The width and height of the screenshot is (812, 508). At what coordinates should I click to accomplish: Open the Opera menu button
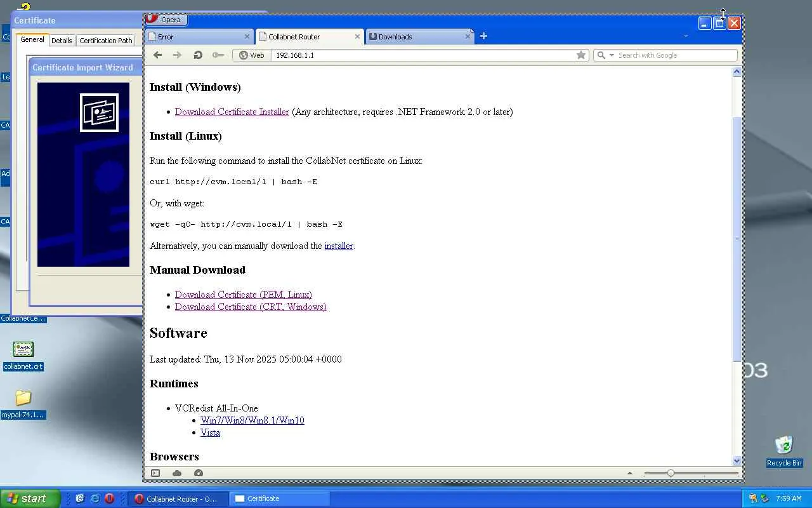tap(166, 20)
